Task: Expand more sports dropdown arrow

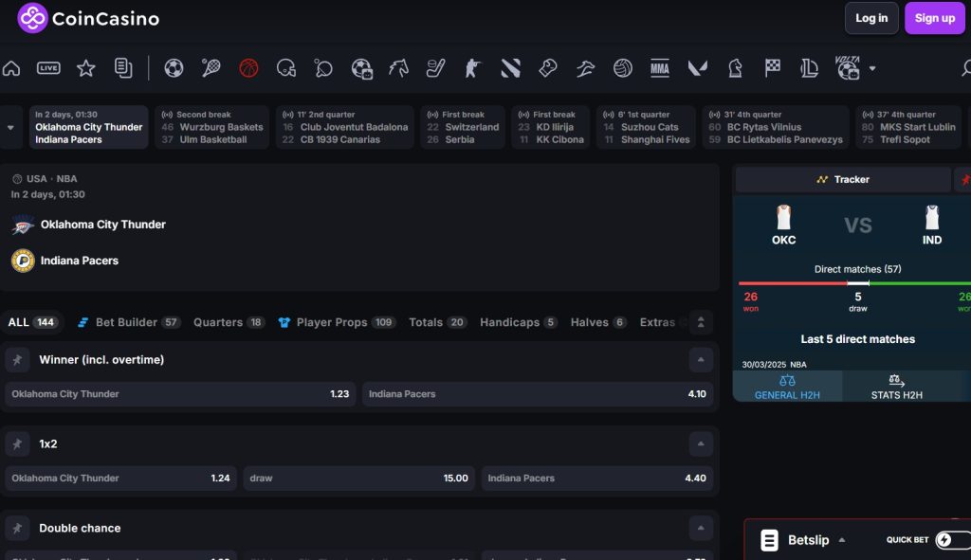Action: coord(872,68)
